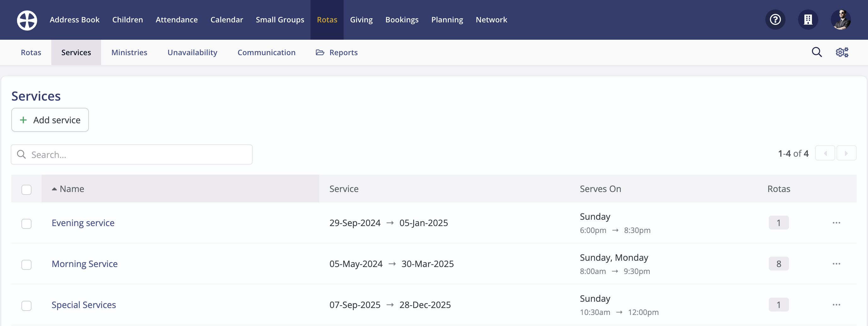Open the ellipsis menu for Evening service
This screenshot has width=868, height=326.
(837, 223)
